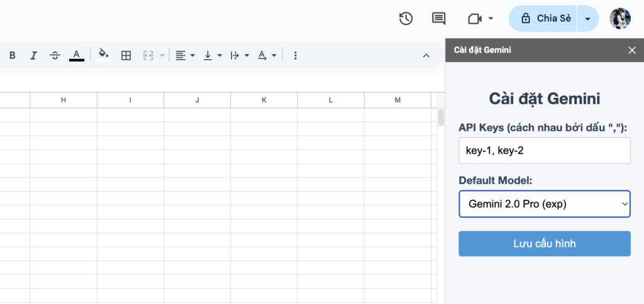
Task: Open the comments icon
Action: pos(438,18)
